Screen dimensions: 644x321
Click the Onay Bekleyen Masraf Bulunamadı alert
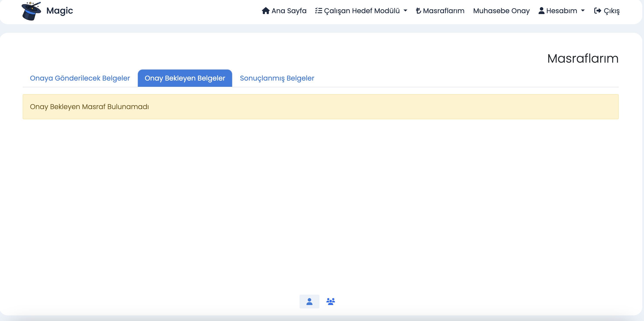[320, 107]
